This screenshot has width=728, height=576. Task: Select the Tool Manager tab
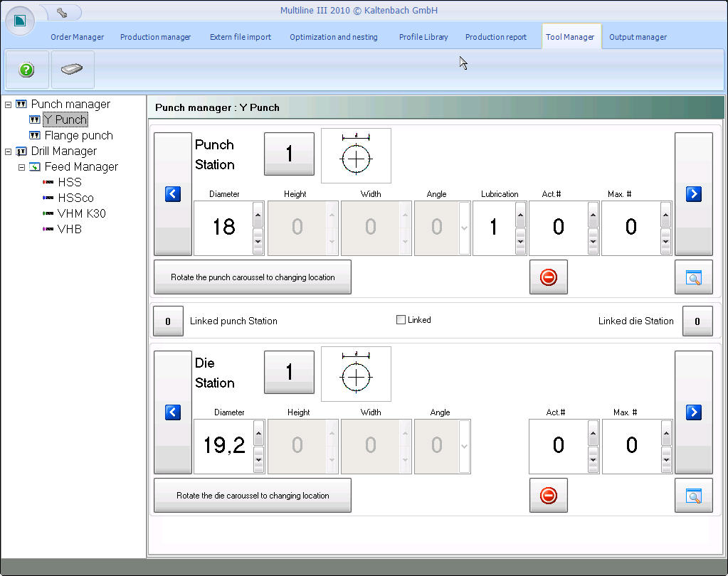pos(570,37)
